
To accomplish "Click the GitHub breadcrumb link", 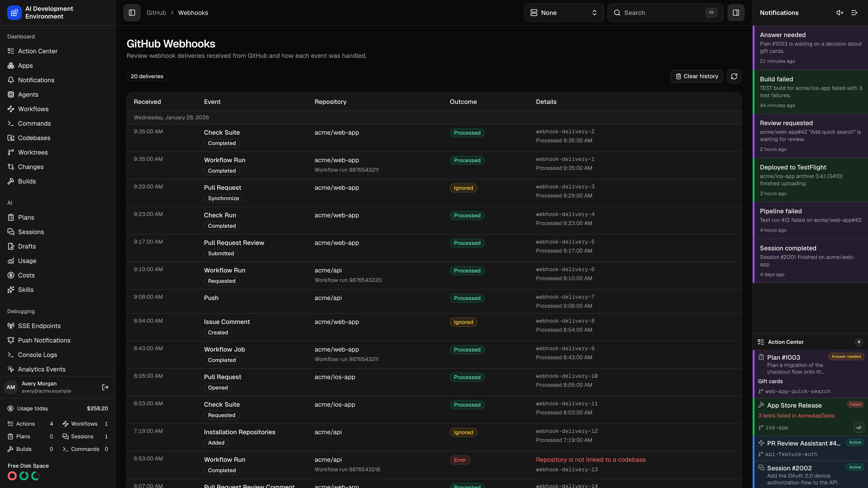I will tap(156, 13).
